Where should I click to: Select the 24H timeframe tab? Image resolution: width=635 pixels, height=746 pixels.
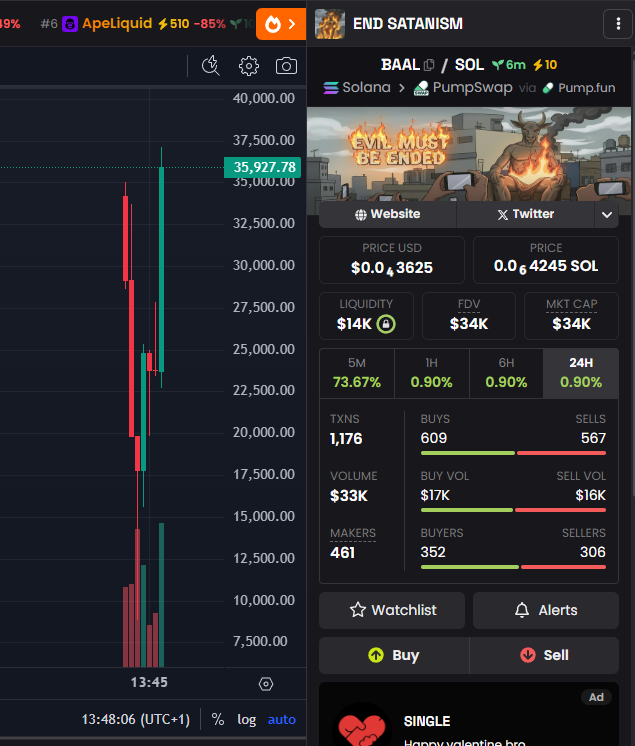(x=581, y=373)
